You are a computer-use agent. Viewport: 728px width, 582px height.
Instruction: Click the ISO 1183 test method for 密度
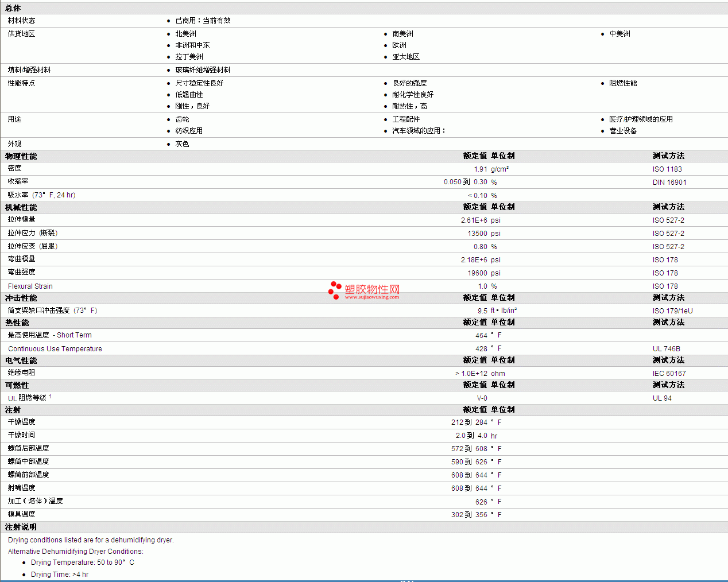667,169
